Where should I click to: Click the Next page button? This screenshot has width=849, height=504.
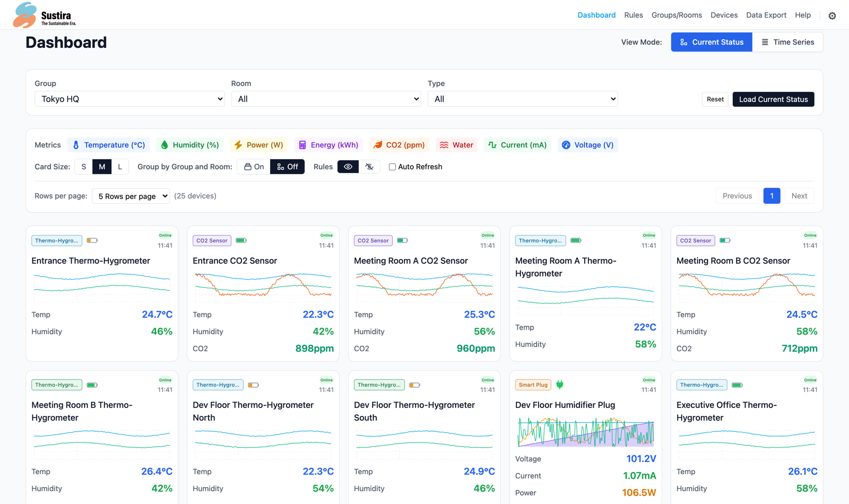[x=799, y=196]
